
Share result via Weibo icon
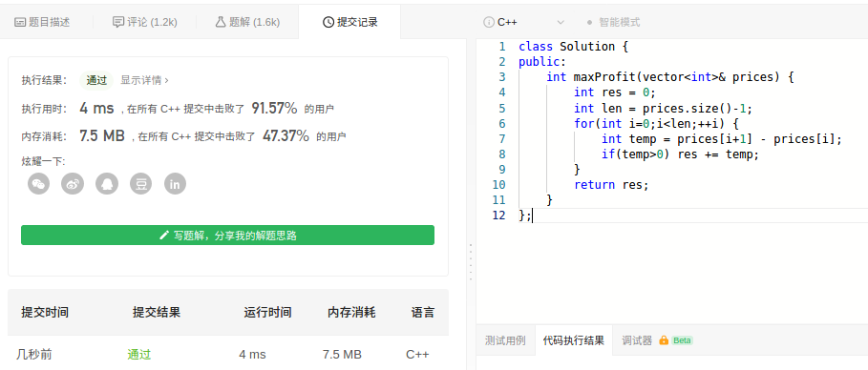coord(73,184)
